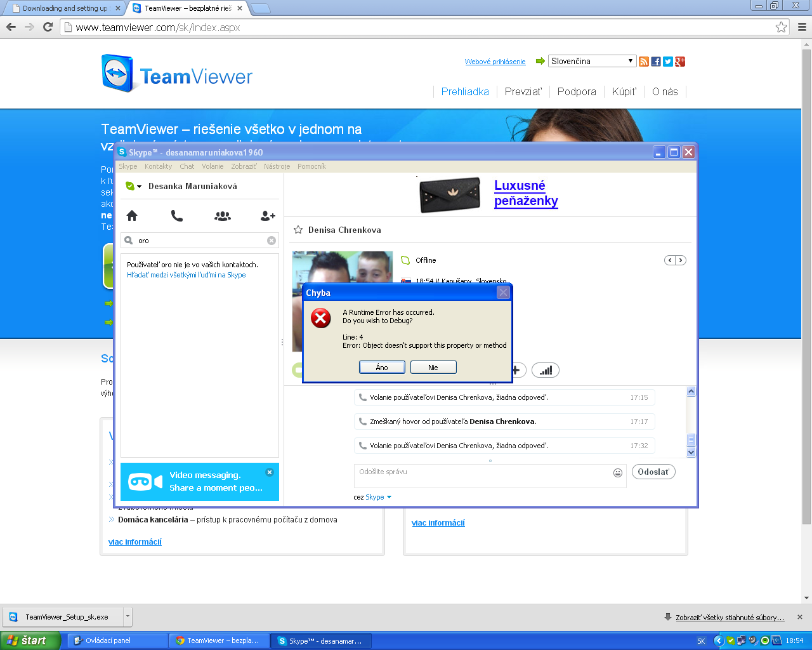The image size is (812, 650).
Task: Open Slovenčina language dropdown on TeamViewer site
Action: click(592, 61)
